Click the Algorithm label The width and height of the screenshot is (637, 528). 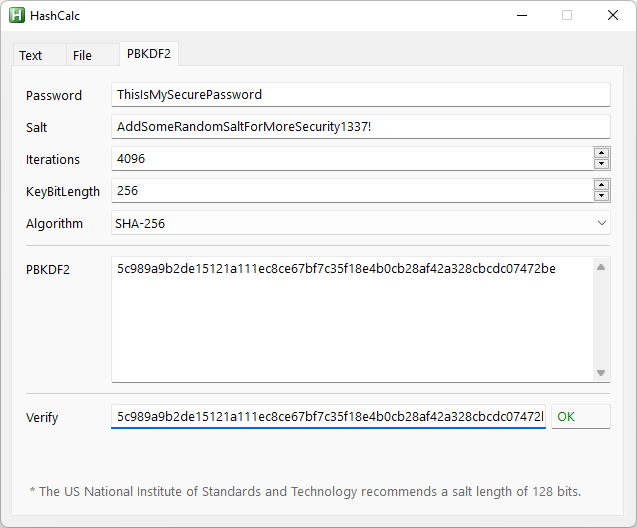54,224
